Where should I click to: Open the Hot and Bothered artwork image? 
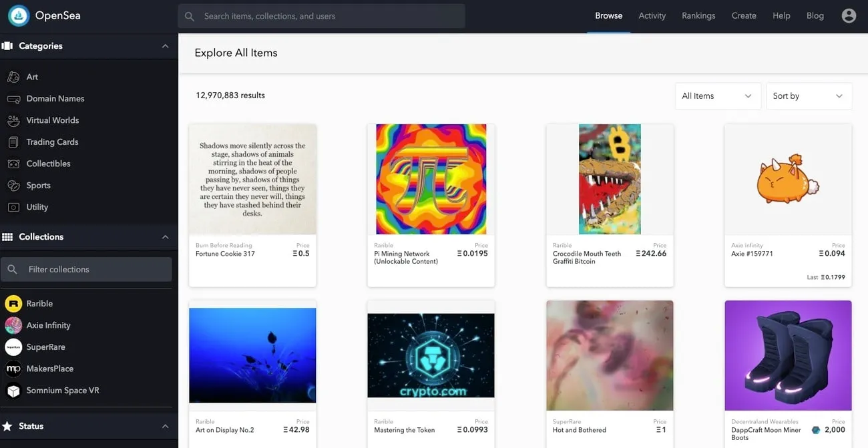tap(610, 355)
